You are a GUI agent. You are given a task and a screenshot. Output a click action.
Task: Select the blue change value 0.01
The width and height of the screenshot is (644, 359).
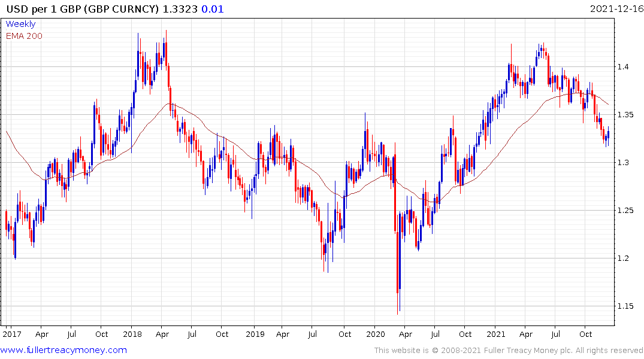[x=212, y=9]
